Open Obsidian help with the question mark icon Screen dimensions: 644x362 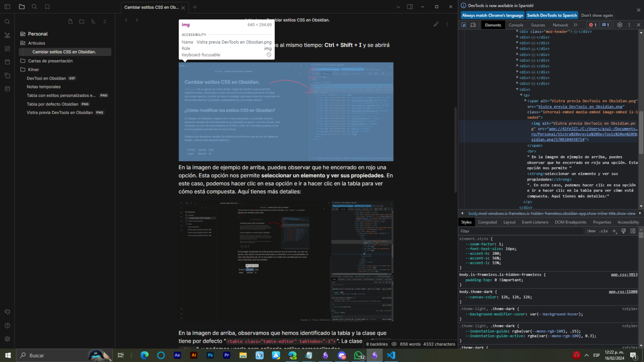coord(7,325)
